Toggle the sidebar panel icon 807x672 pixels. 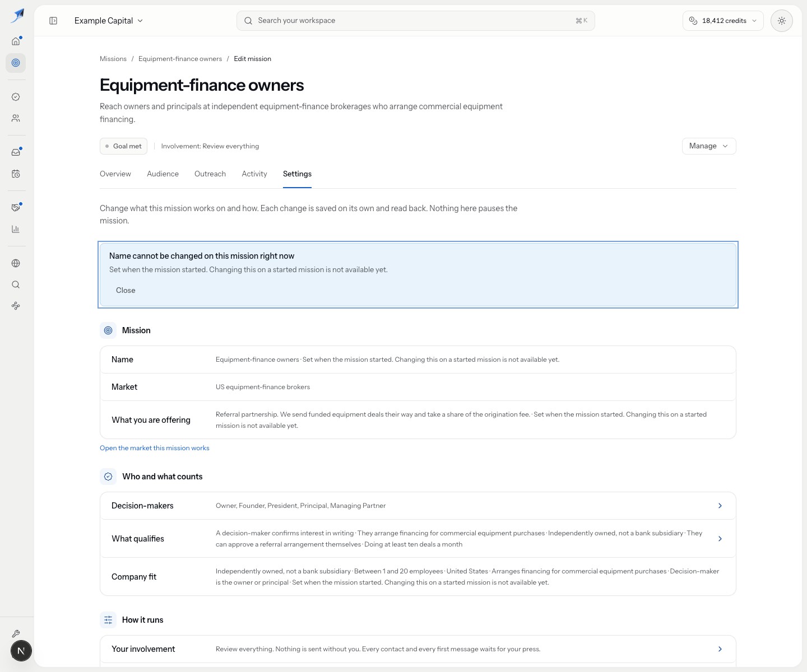[53, 21]
